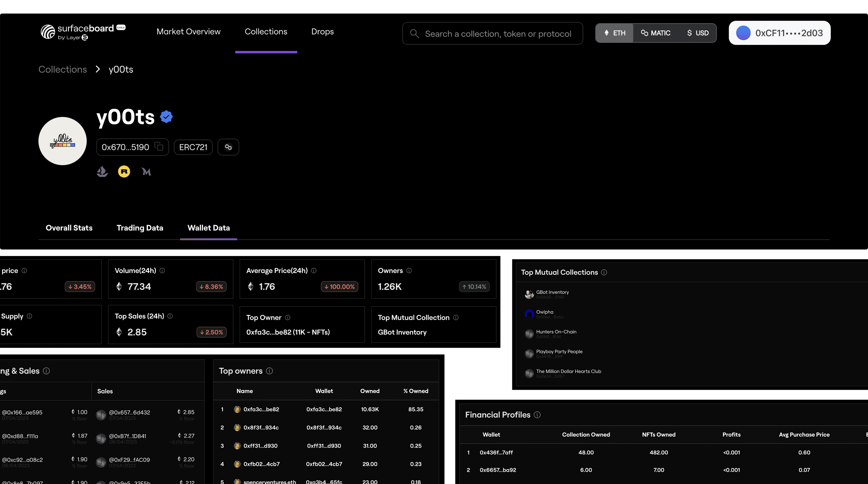Screen dimensions: 868x484
Task: Click the Owlpha collection avatar
Action: coord(529,314)
